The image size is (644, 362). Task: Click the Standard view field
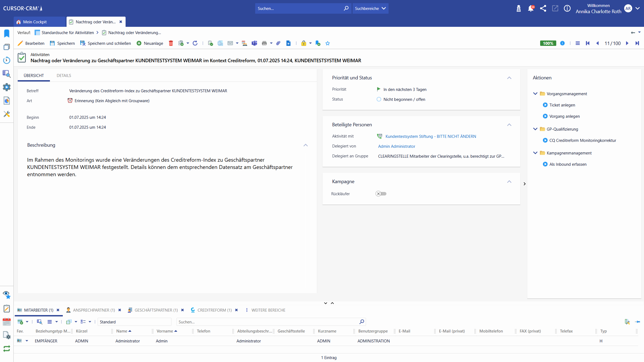135,322
